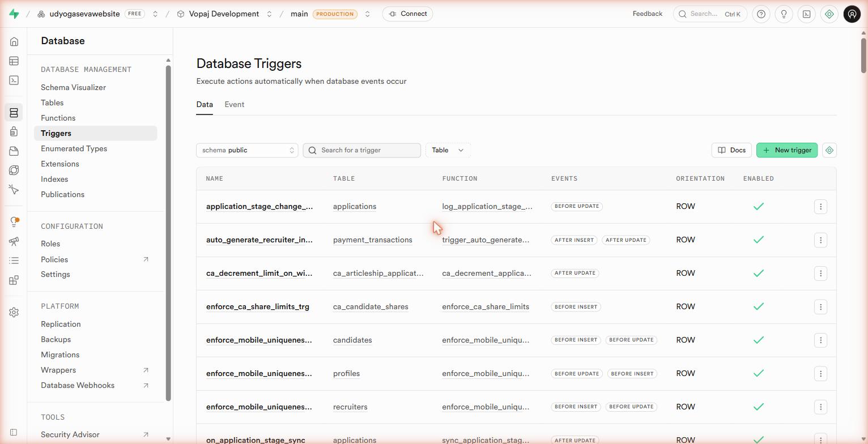The image size is (868, 444).
Task: Open the Advisors lightbulb sidebar icon
Action: click(14, 222)
